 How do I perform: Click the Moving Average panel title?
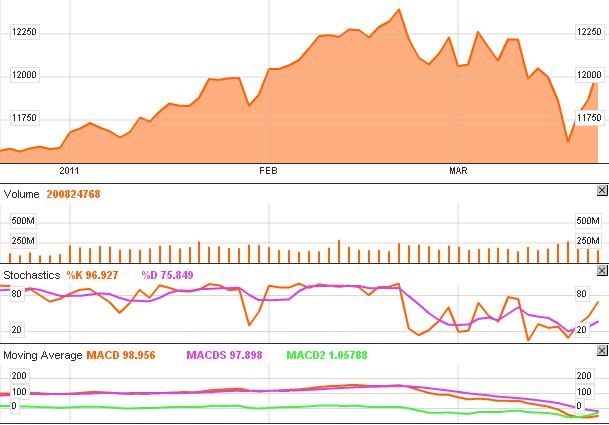click(x=43, y=355)
